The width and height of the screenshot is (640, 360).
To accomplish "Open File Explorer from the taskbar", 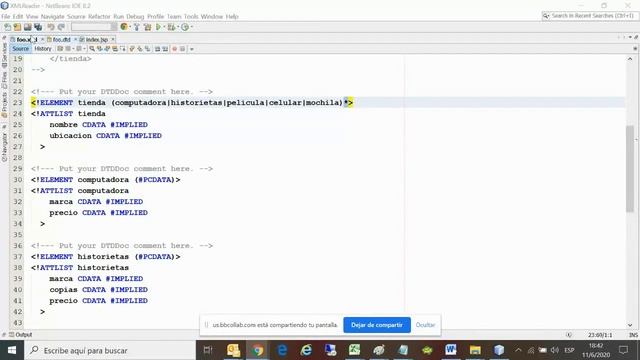I will (475, 350).
